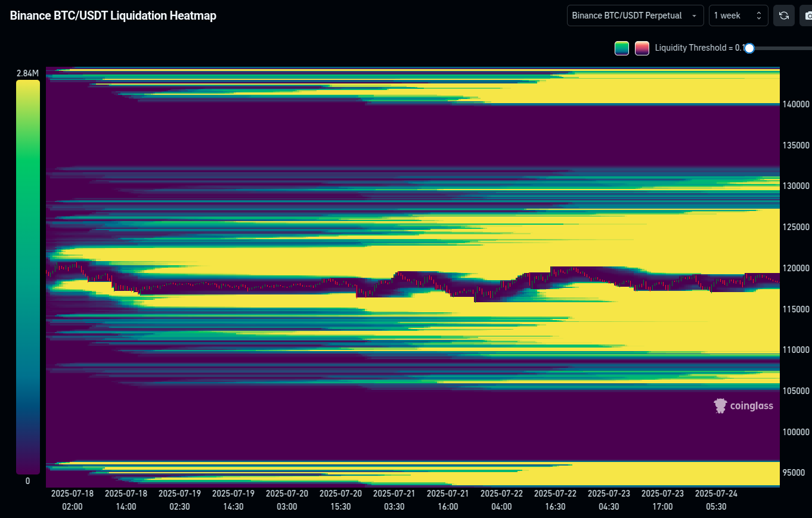Click the 2025-07-19 02:30 time label
Screen dimensions: 812x518
tap(179, 500)
